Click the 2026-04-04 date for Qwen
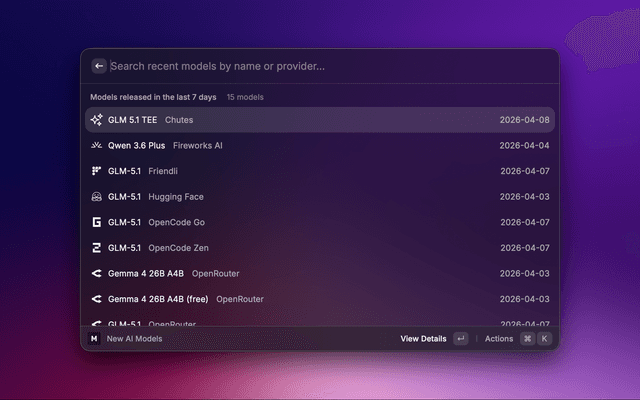The image size is (640, 400). click(x=524, y=145)
